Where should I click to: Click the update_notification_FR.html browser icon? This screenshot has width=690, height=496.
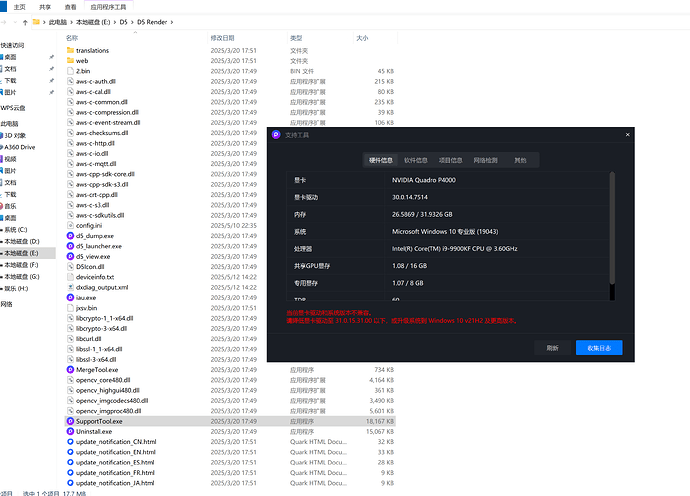click(x=70, y=473)
